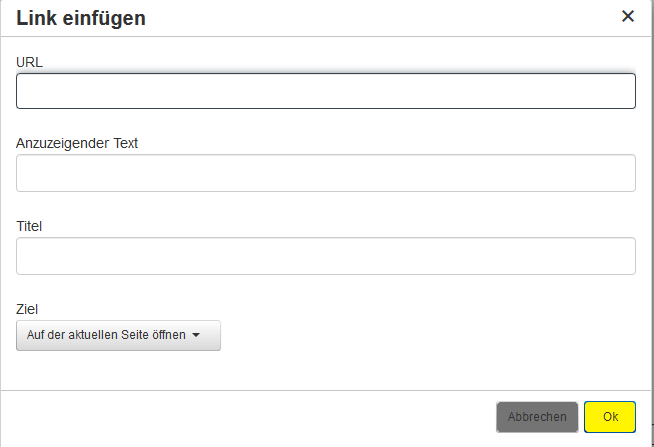Click the URL input field
654x447 pixels.
click(326, 91)
